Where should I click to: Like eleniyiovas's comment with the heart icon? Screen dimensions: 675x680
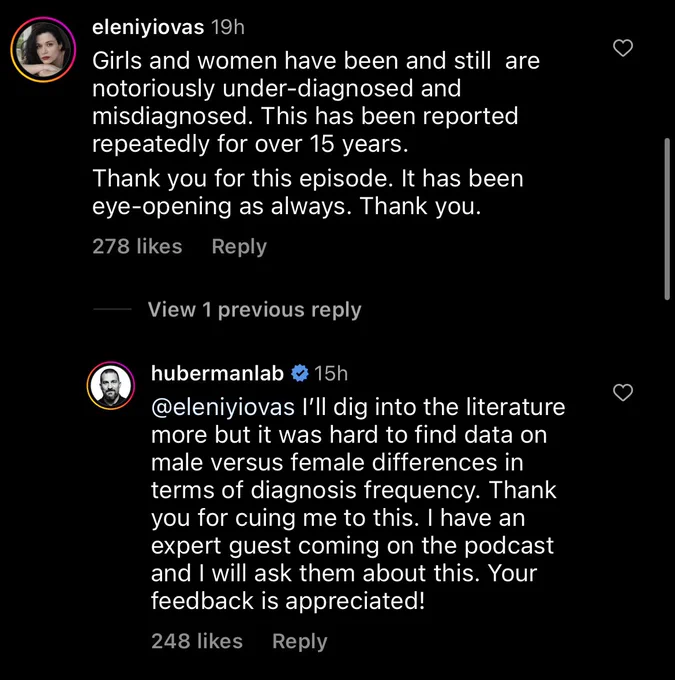pos(623,48)
